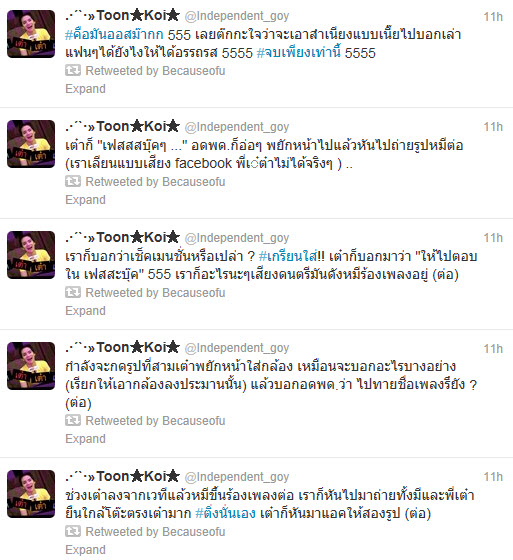Image resolution: width=513 pixels, height=560 pixels.
Task: Open @Independent_goy handle in second tweet
Action: click(237, 127)
